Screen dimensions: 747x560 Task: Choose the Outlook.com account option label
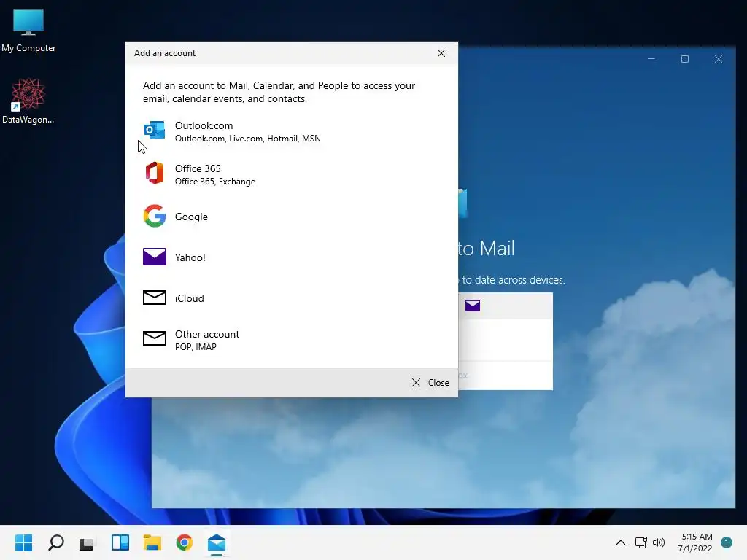coord(204,125)
